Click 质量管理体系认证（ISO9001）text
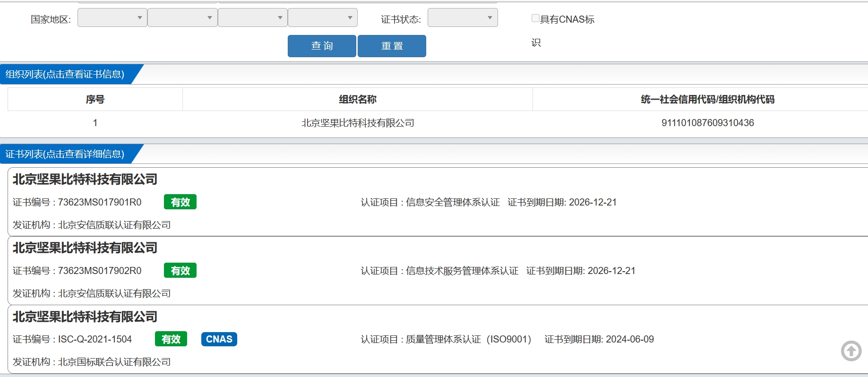This screenshot has width=868, height=377. [469, 339]
